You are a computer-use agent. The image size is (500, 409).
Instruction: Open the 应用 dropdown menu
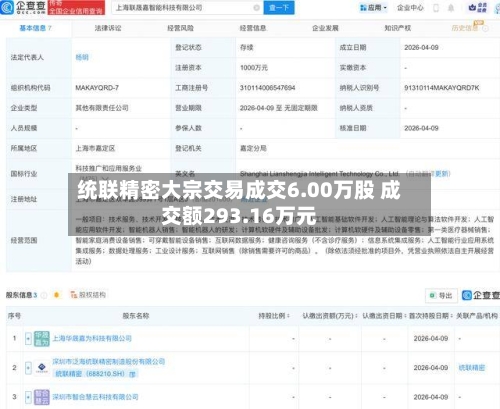pyautogui.click(x=373, y=8)
